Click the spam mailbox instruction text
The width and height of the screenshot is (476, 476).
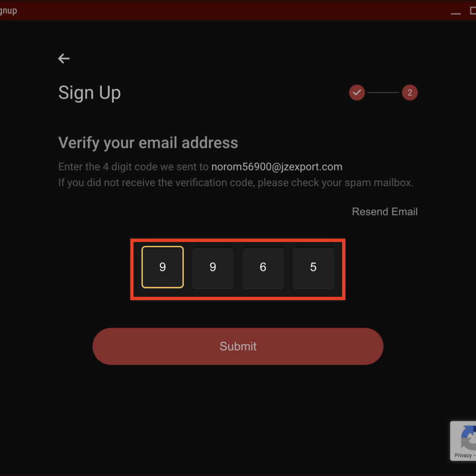pyautogui.click(x=236, y=182)
